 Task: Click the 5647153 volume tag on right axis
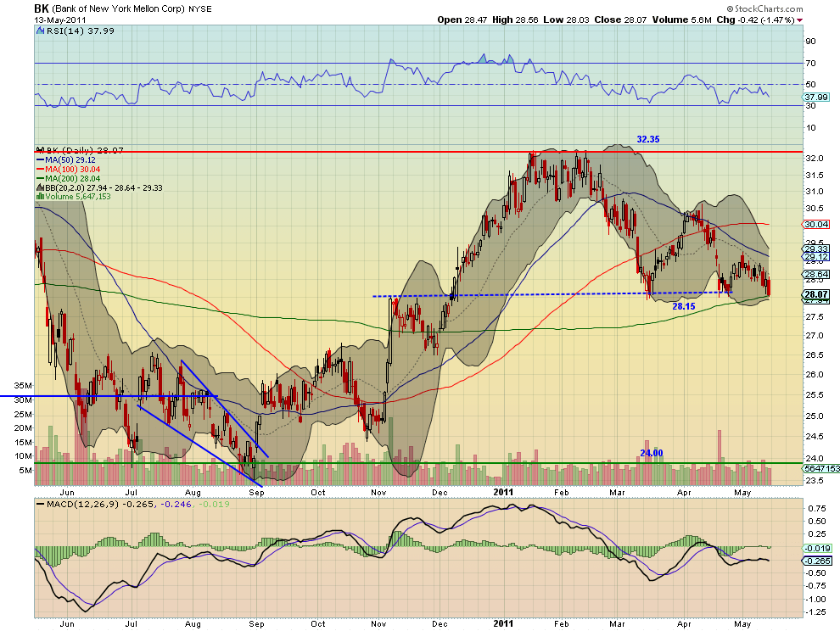pyautogui.click(x=822, y=468)
